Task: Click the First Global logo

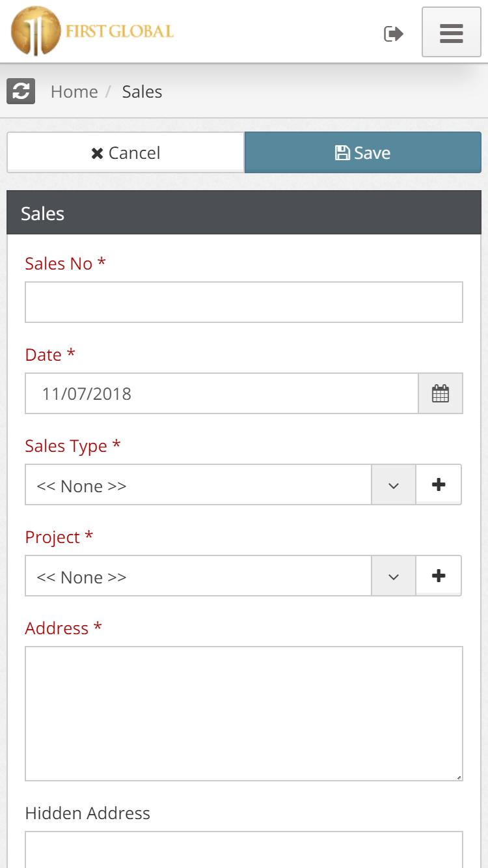Action: point(92,31)
